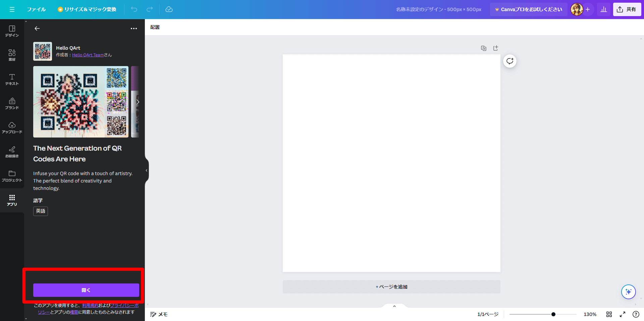Open the Canva AI assistant sparkle button
644x321 pixels.
click(x=629, y=291)
